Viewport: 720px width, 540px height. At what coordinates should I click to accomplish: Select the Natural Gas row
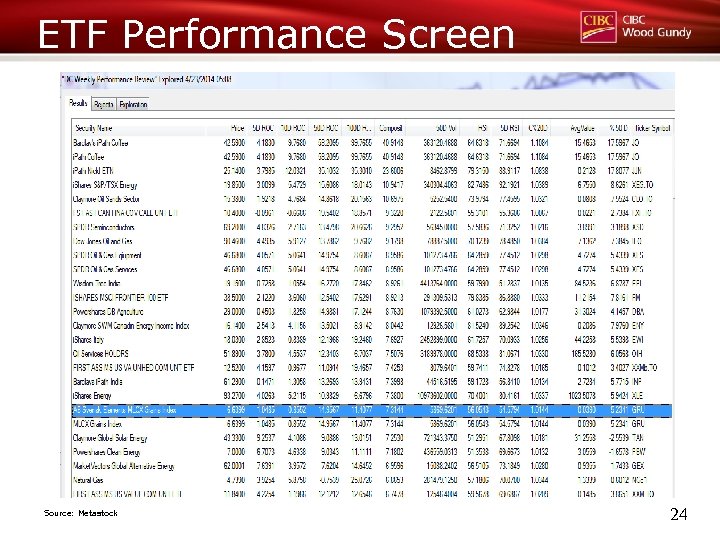click(372, 480)
